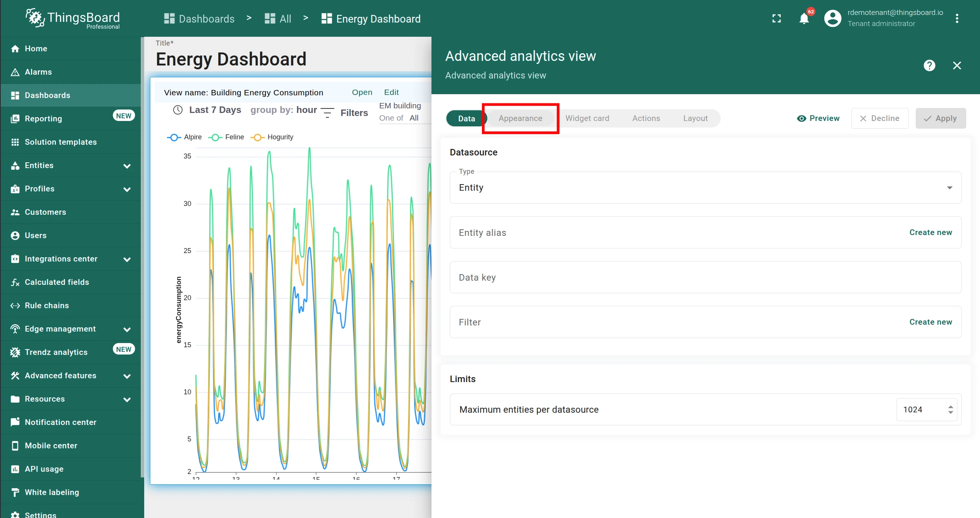
Task: Open the three-dot header menu
Action: click(957, 18)
